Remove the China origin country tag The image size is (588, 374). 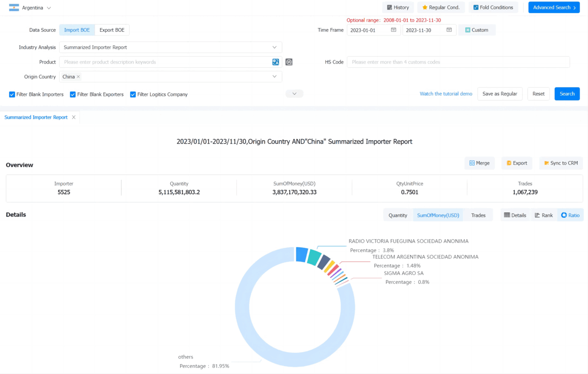coord(78,77)
